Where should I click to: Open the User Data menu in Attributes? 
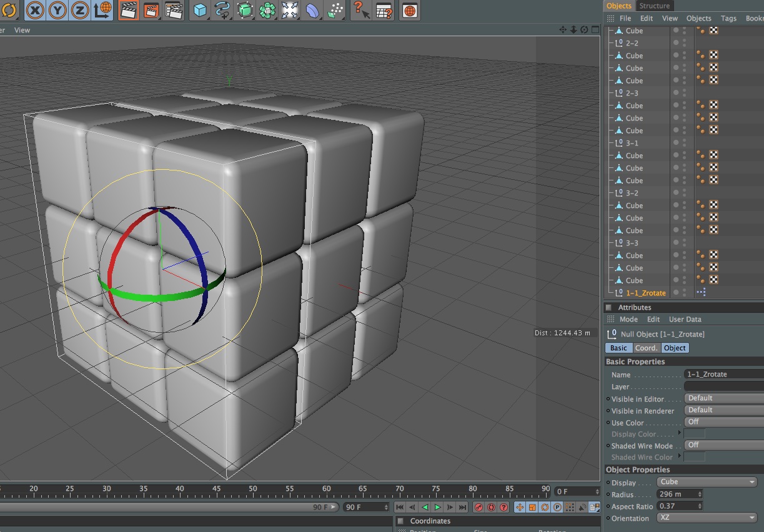685,319
